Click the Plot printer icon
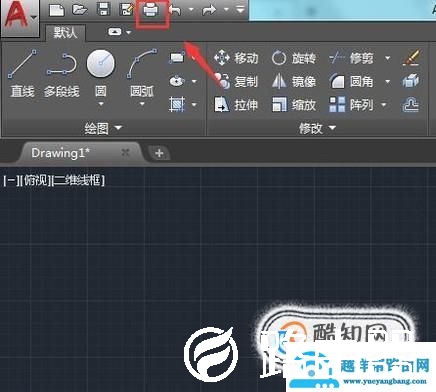 coord(151,11)
